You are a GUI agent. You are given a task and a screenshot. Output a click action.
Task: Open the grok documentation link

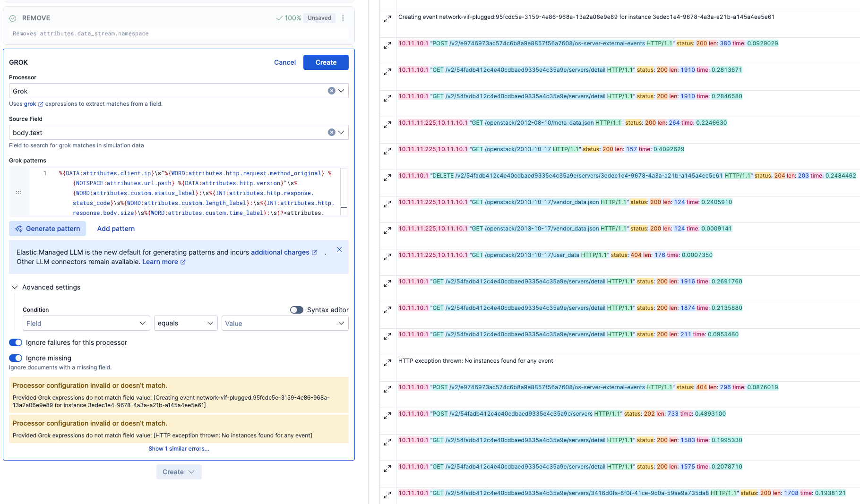tap(34, 104)
